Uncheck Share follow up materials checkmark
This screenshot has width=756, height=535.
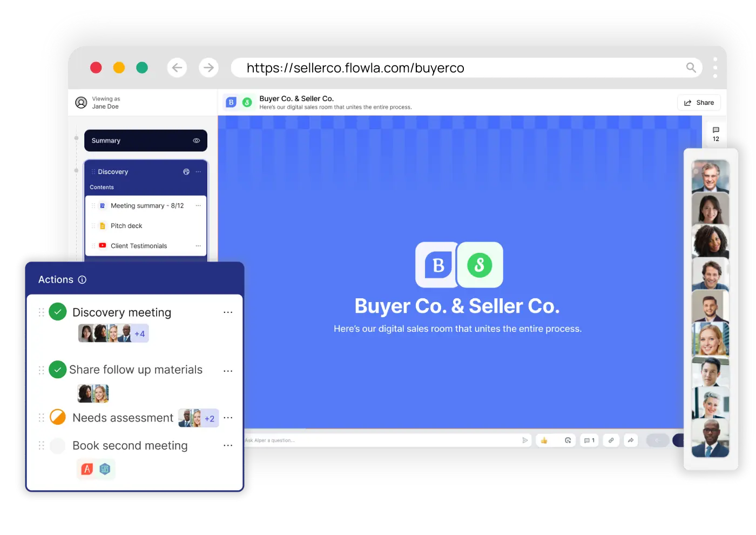[58, 370]
